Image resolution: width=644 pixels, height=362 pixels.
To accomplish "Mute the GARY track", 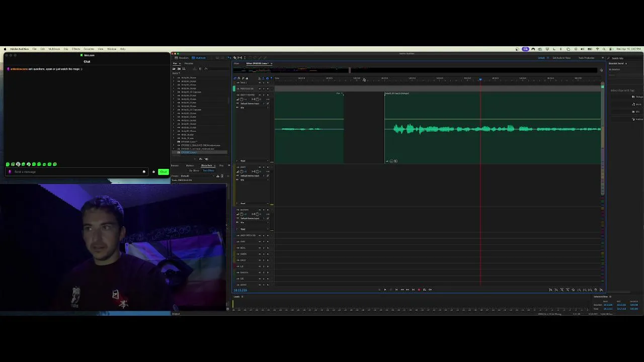I will pyautogui.click(x=260, y=241).
